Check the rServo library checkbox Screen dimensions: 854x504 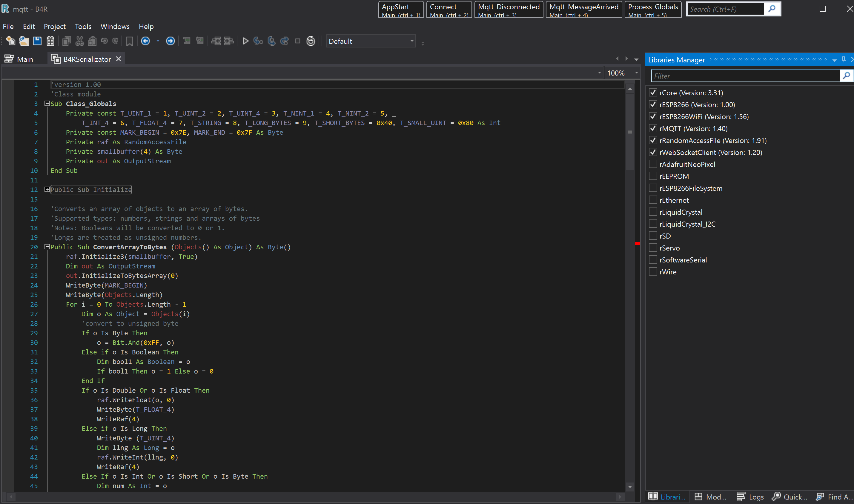(x=653, y=248)
